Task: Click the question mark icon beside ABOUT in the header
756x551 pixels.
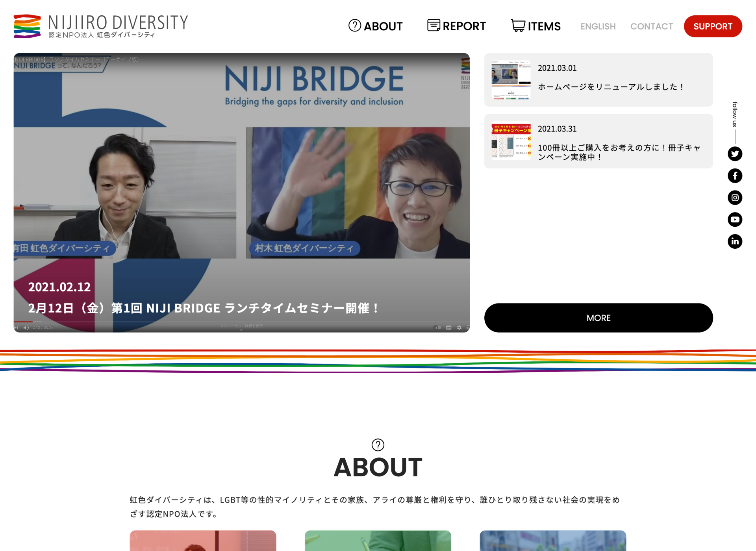Action: [354, 26]
